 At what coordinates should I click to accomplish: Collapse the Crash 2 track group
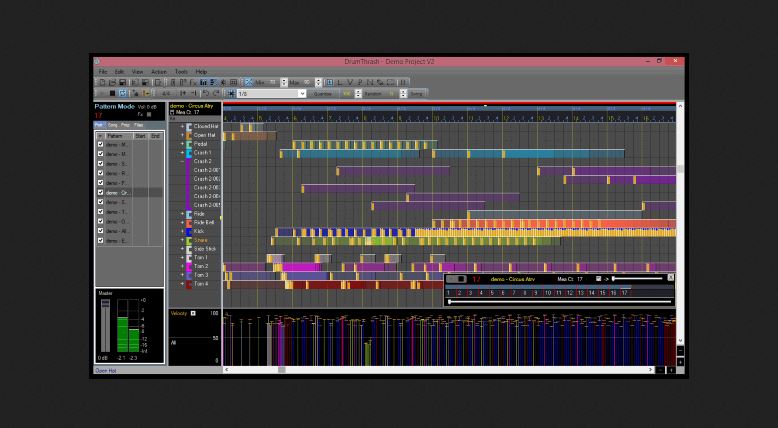182,162
